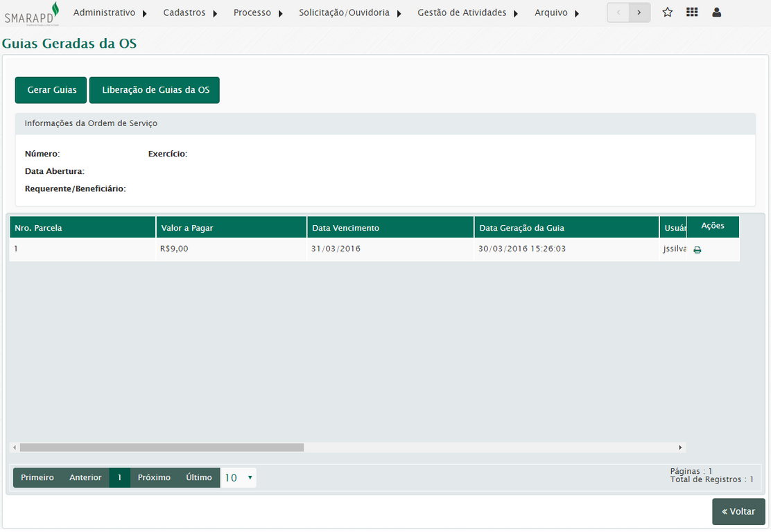Click the favorites star icon
This screenshot has width=771, height=532.
tap(667, 12)
